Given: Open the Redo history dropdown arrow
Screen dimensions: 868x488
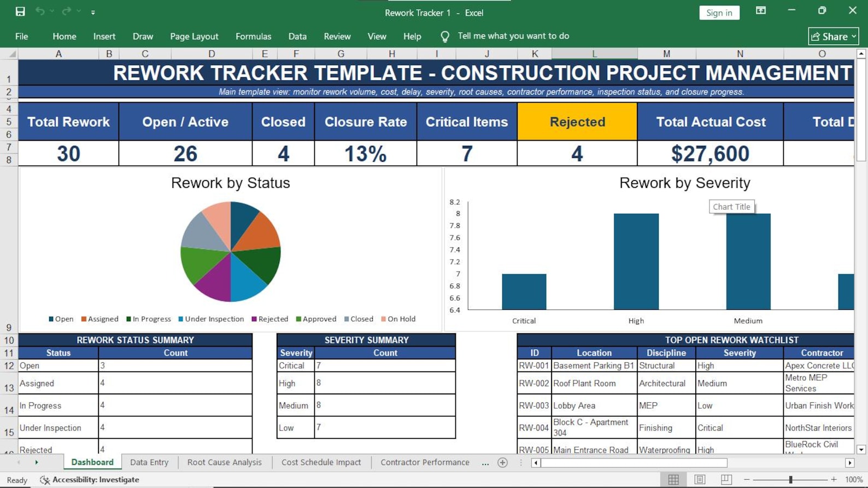Looking at the screenshot, I should 79,11.
